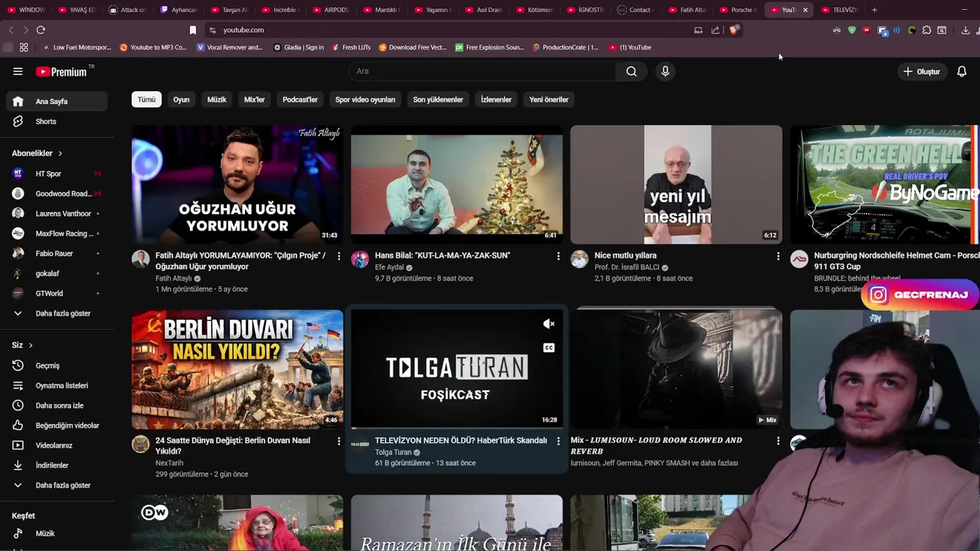Open Oynatma listeleri in sidebar

[57, 386]
